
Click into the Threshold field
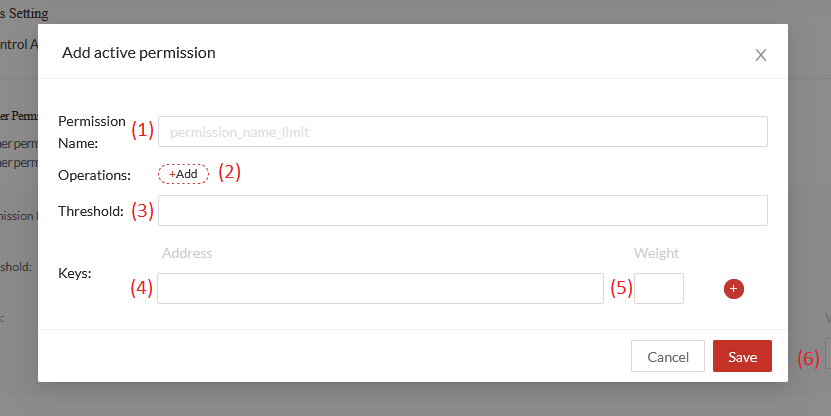[x=463, y=210]
